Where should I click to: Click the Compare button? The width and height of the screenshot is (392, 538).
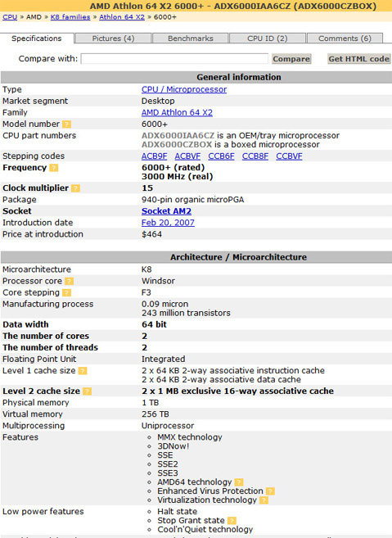pos(291,59)
